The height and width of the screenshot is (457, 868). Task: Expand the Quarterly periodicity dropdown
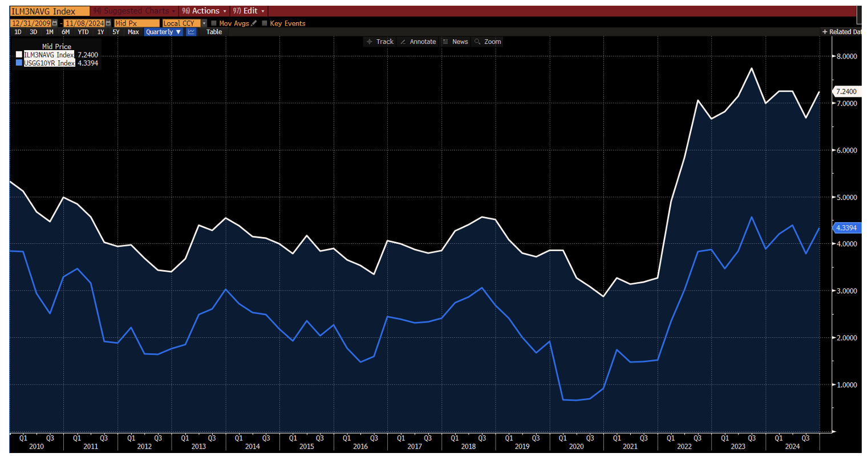pos(163,32)
